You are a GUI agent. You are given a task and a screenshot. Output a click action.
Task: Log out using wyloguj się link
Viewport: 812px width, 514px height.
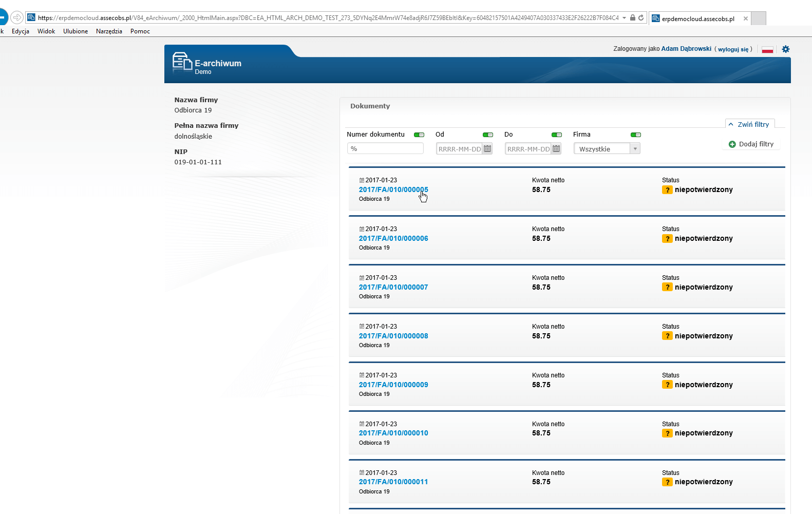coord(733,49)
